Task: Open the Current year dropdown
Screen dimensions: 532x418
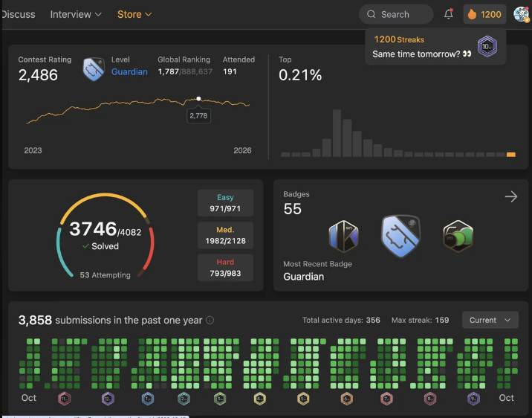Action: pos(490,320)
